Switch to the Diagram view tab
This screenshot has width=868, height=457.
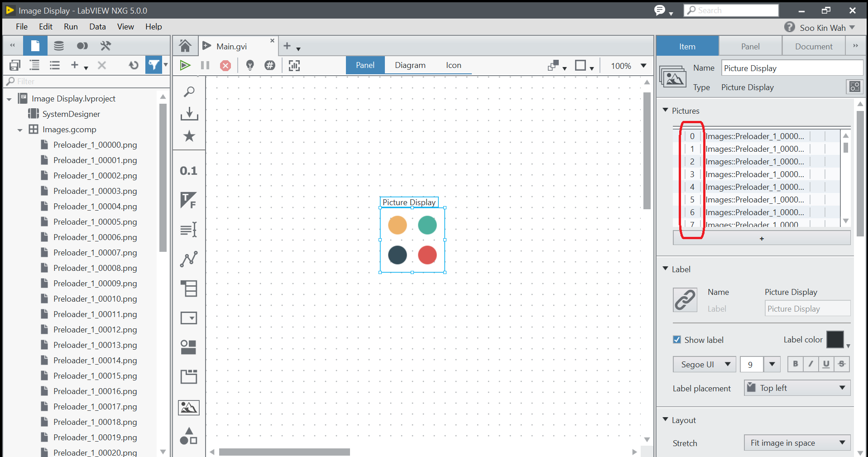410,65
